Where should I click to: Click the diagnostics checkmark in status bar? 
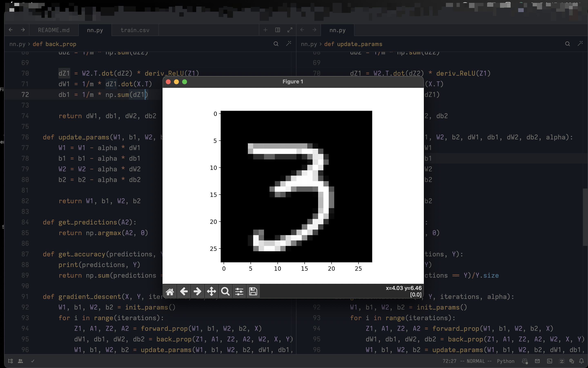32,361
